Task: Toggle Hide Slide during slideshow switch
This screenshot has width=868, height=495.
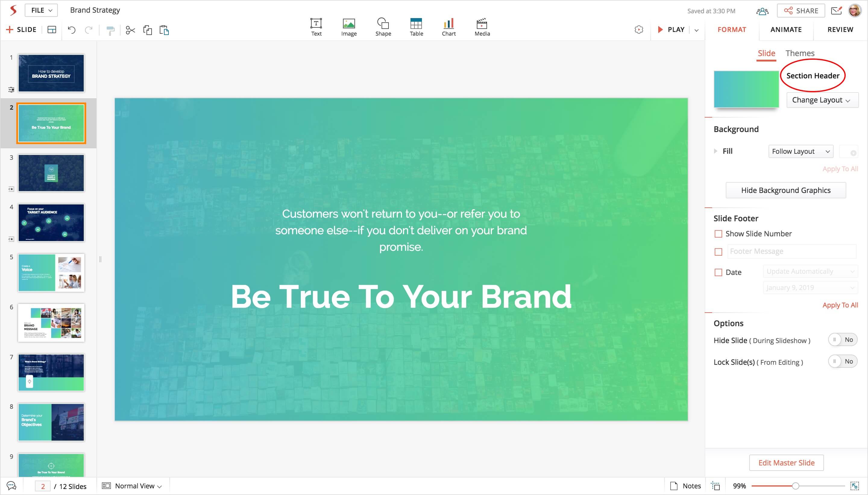Action: tap(842, 340)
